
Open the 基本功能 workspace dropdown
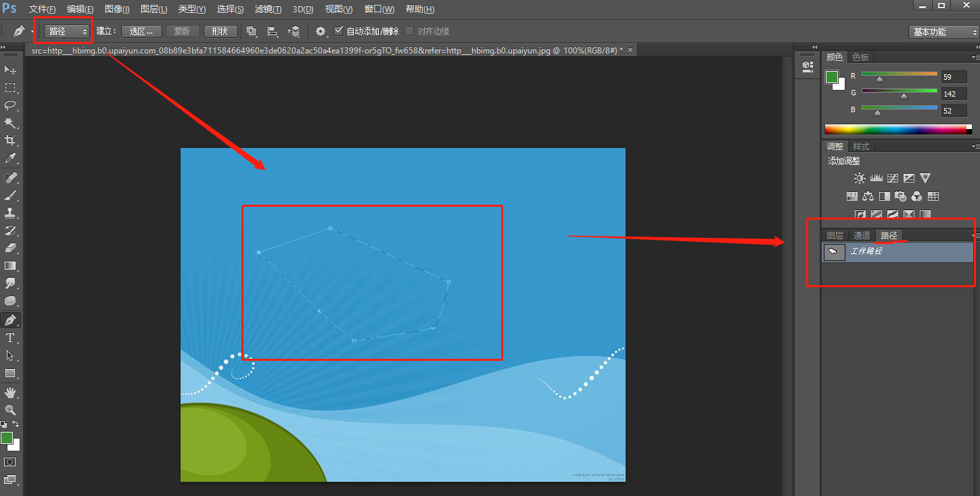coord(943,32)
